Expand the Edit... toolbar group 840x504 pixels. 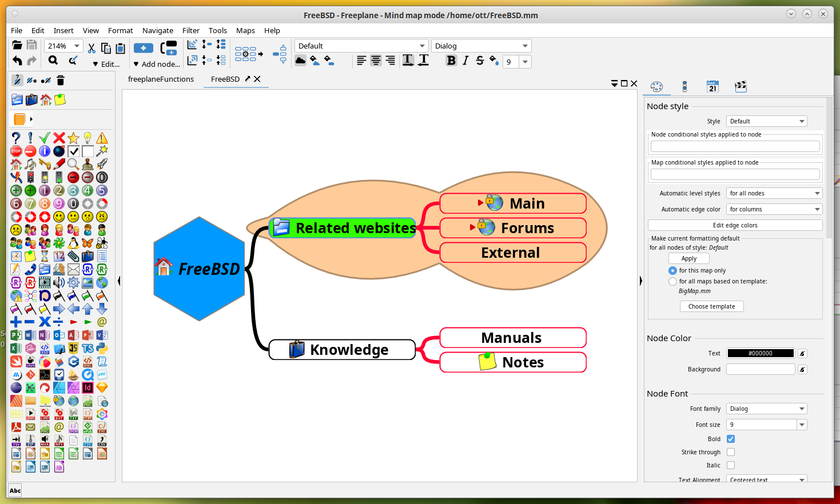(x=106, y=64)
